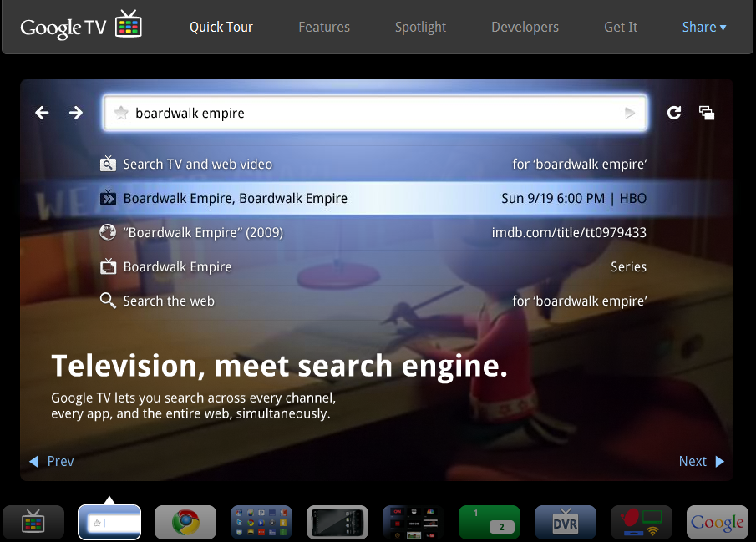Open the DVR icon in the bottom dock
The height and width of the screenshot is (542, 756).
565,521
